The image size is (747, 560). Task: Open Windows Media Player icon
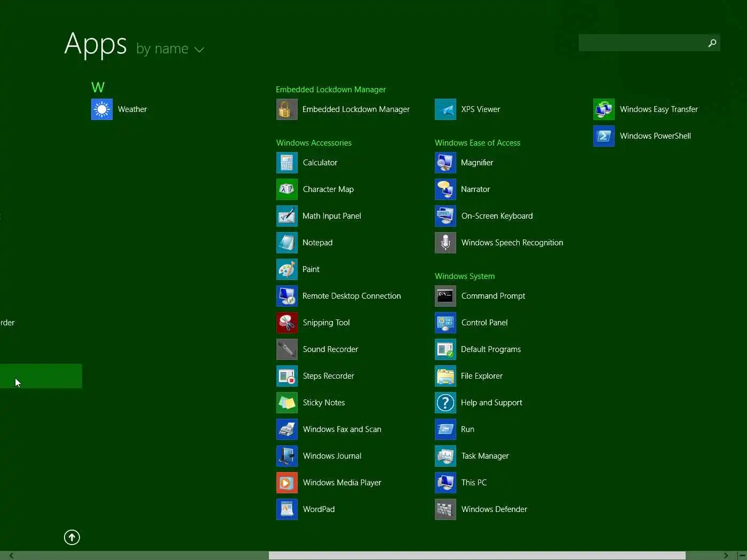287,483
